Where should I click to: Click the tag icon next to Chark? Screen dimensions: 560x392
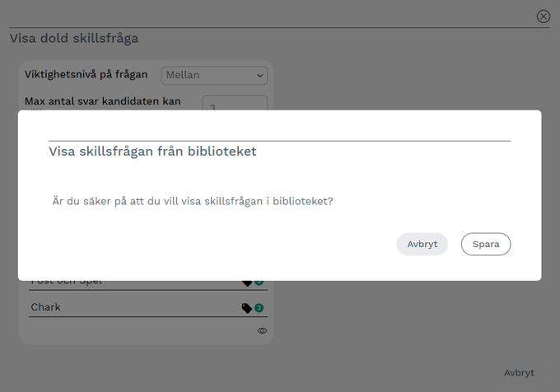pyautogui.click(x=246, y=308)
